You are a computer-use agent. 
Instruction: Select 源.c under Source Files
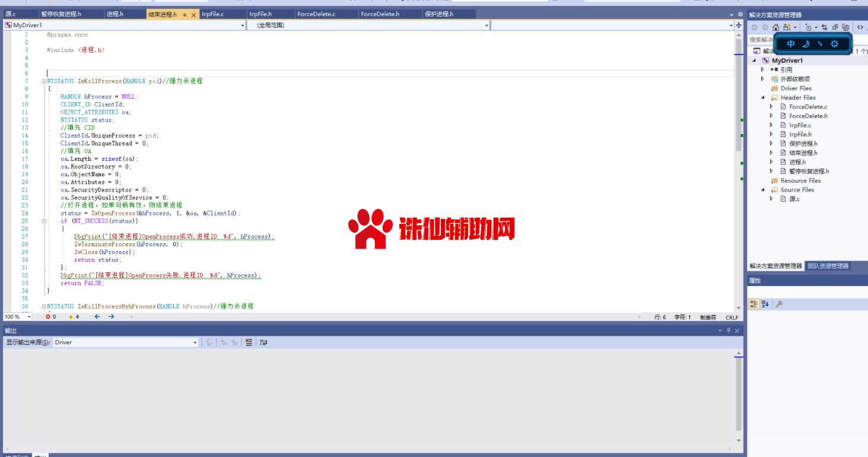click(x=794, y=199)
